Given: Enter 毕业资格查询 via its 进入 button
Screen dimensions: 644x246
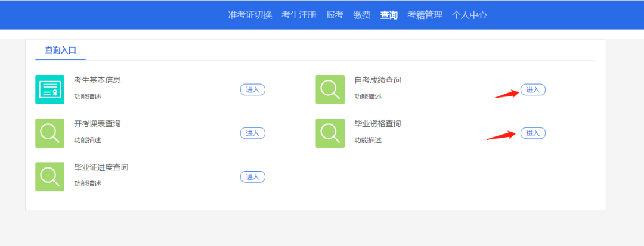Looking at the screenshot, I should coord(532,133).
